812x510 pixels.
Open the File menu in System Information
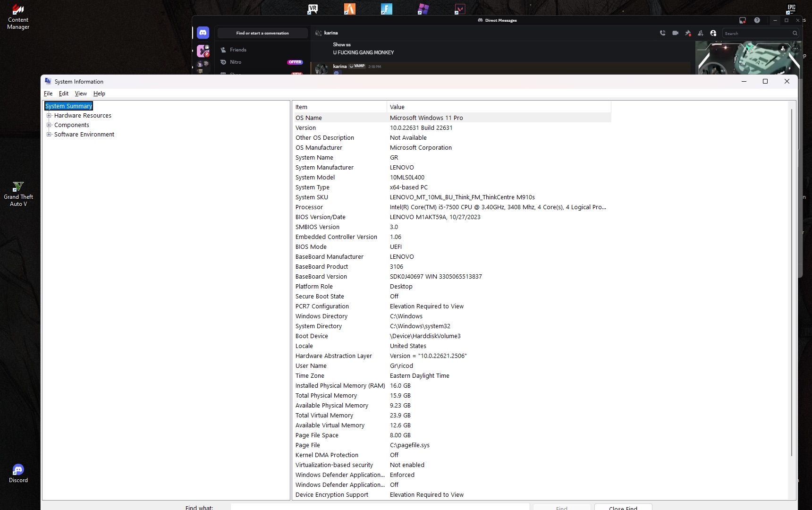click(x=48, y=93)
